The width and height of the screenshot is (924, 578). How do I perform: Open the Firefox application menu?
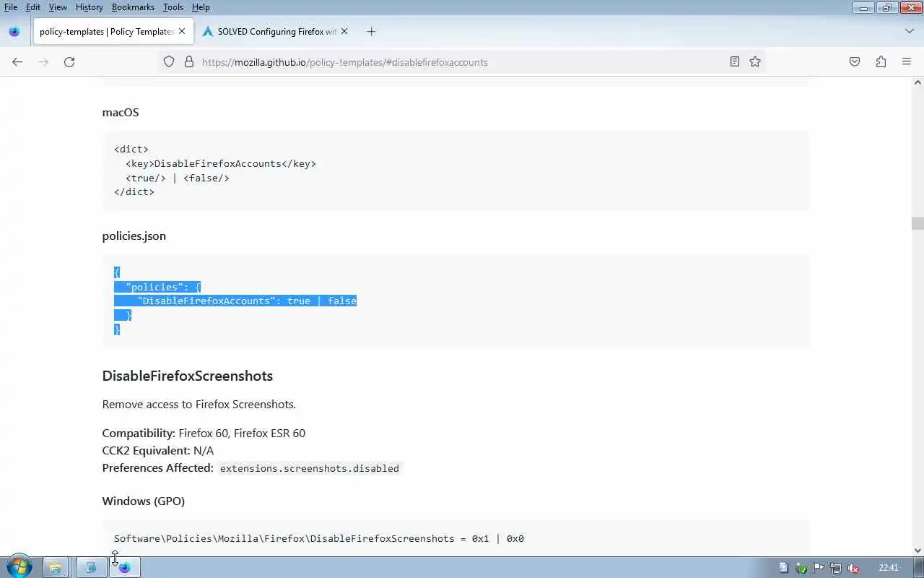point(907,62)
